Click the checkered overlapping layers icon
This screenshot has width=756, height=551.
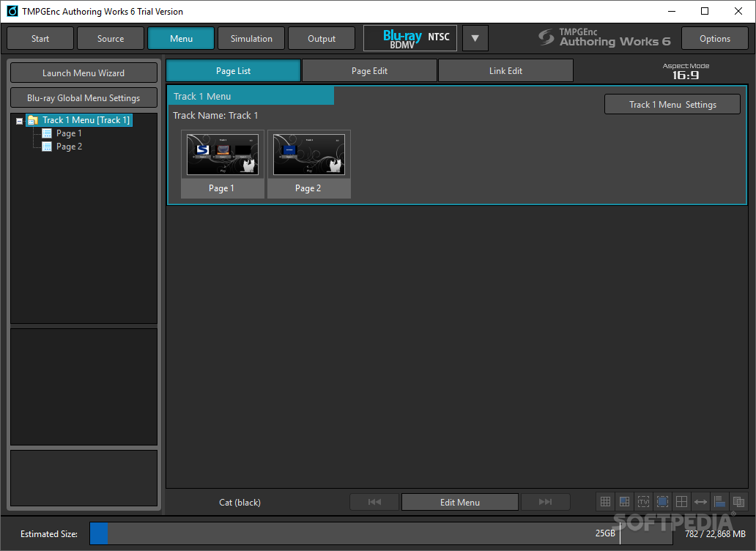click(738, 502)
